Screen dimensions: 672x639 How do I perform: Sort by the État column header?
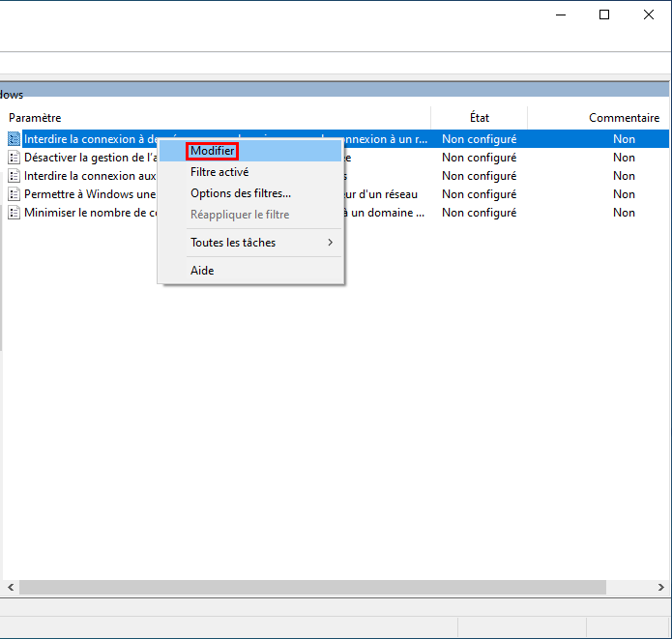click(480, 118)
